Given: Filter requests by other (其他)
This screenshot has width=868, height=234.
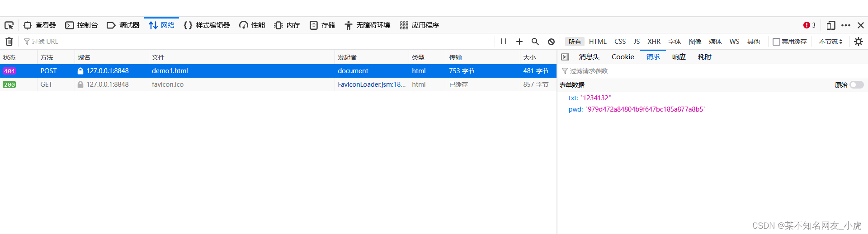Looking at the screenshot, I should (x=754, y=42).
